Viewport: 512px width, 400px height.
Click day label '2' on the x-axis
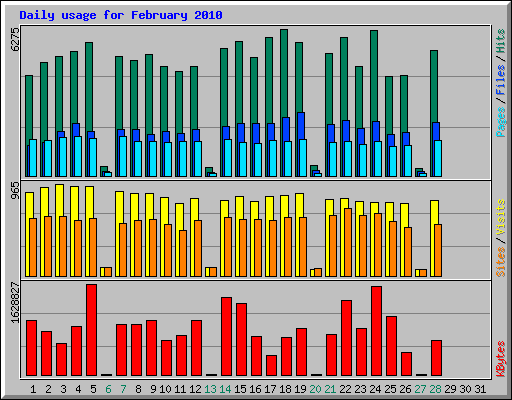coord(48,389)
